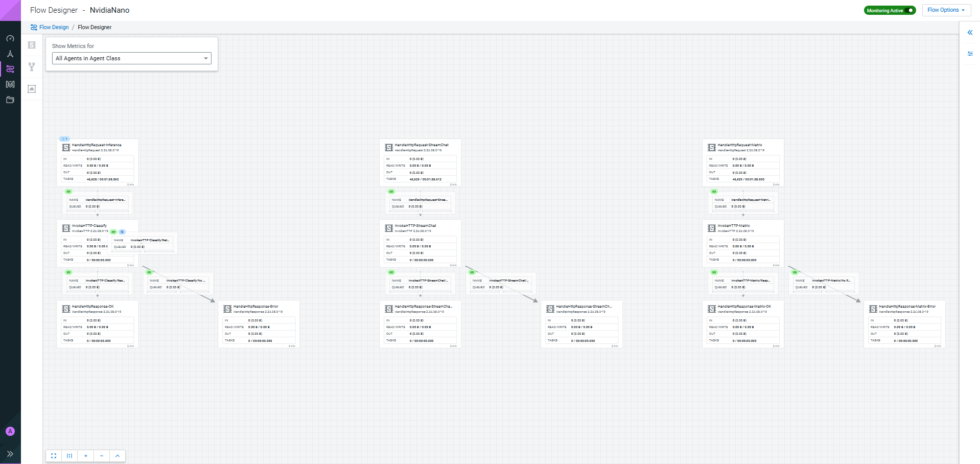
Task: Click the Flow Design breadcrumb link
Action: coord(54,27)
